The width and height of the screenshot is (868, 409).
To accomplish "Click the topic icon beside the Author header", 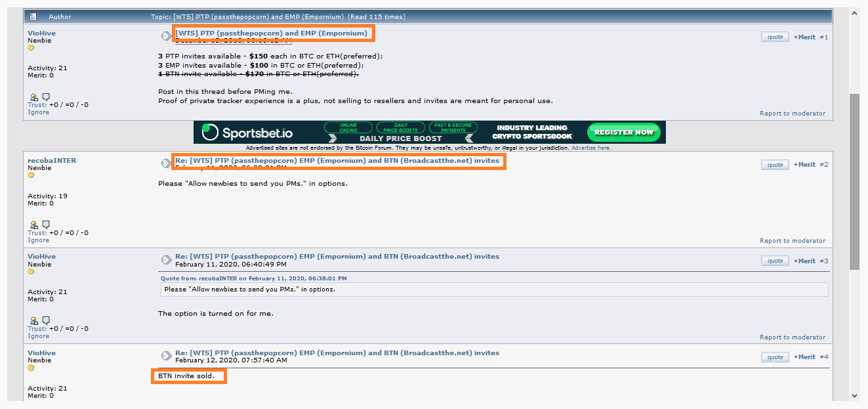I will click(33, 16).
